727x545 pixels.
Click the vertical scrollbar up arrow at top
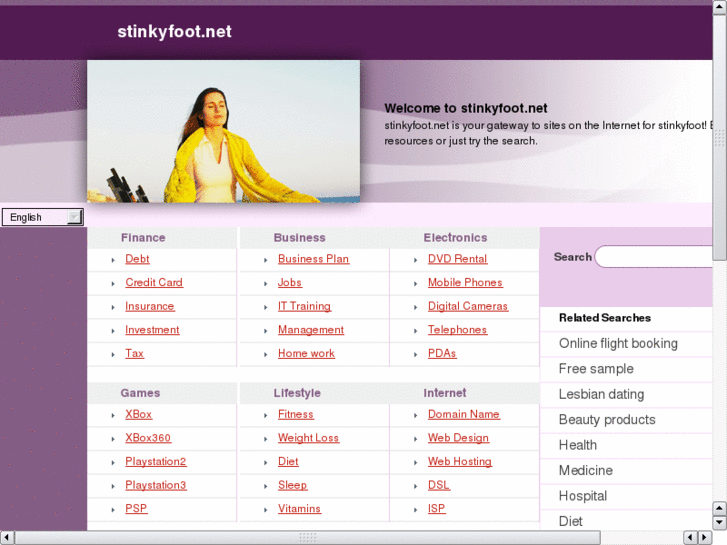(720, 6)
